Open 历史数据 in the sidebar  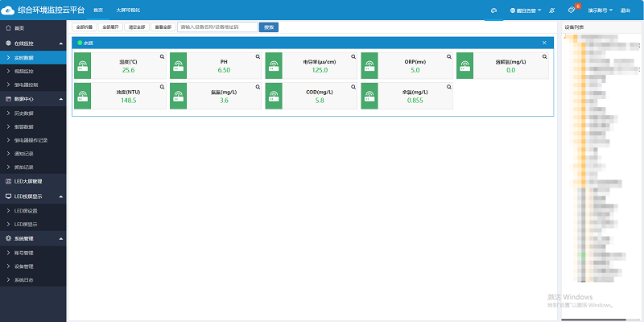(x=24, y=113)
